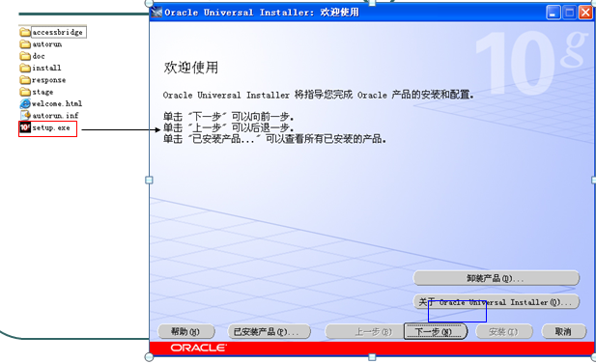The height and width of the screenshot is (364, 596).
Task: Click the disabled 安装(I) install button
Action: click(503, 332)
